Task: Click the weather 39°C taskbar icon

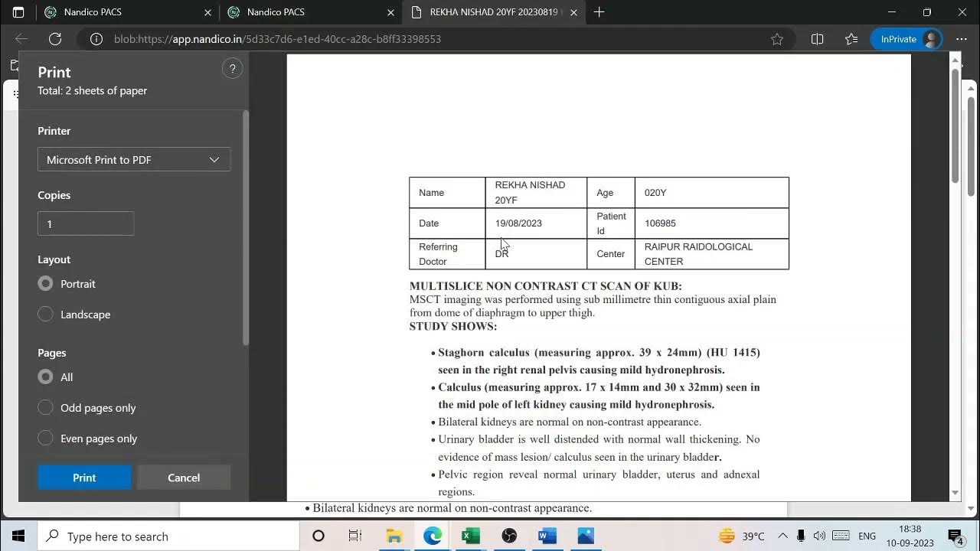Action: pyautogui.click(x=742, y=536)
